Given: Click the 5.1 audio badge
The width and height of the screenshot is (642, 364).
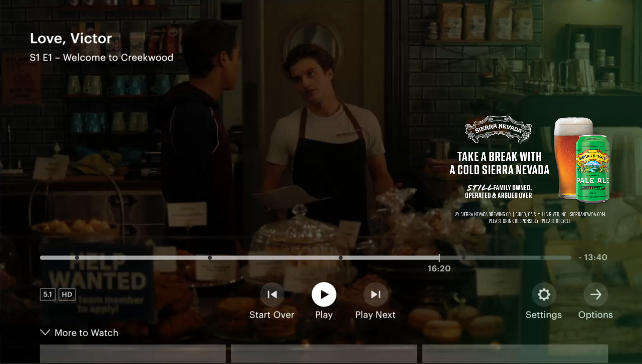Looking at the screenshot, I should [47, 294].
